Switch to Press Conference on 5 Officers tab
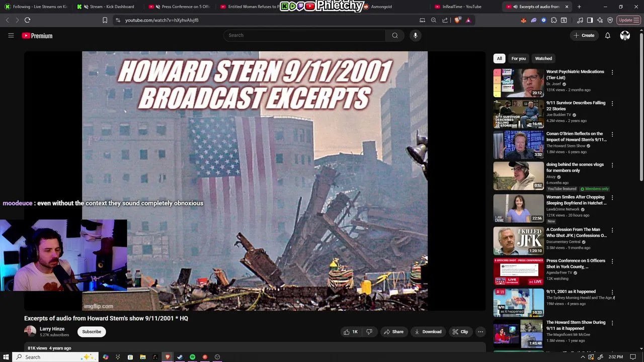This screenshot has width=644, height=362. [x=180, y=7]
